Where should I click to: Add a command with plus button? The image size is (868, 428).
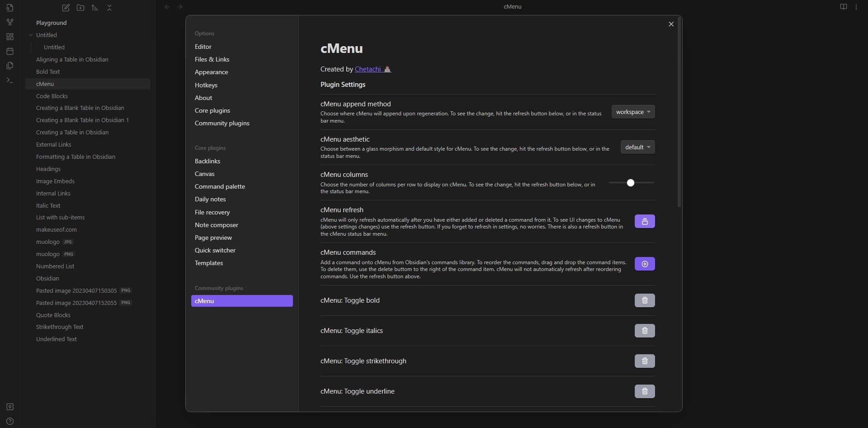point(645,264)
